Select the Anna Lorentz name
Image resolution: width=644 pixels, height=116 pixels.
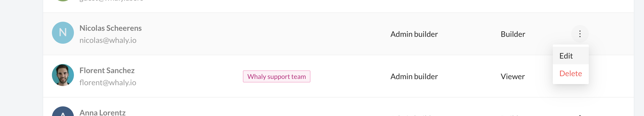(x=102, y=113)
